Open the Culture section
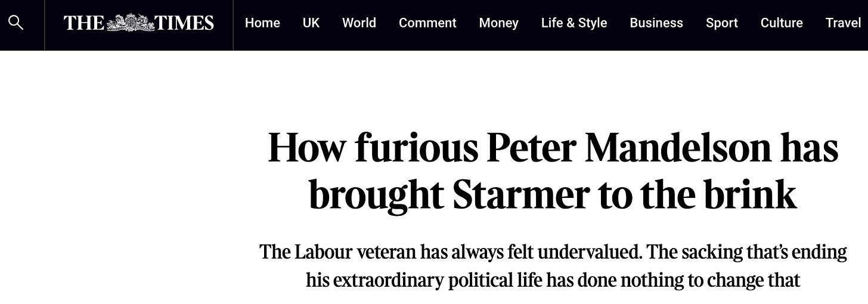The image size is (868, 304). coord(782,23)
